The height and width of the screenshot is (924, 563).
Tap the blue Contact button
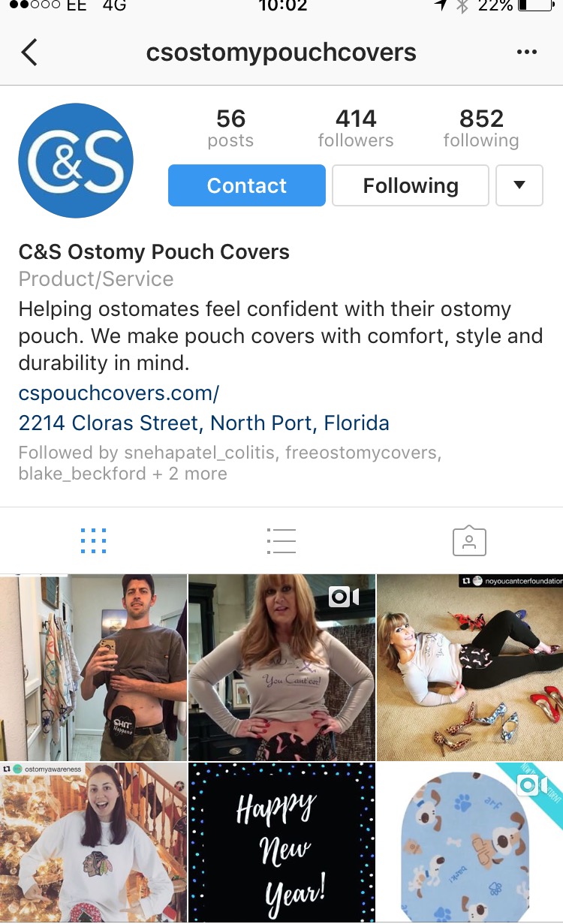[247, 185]
